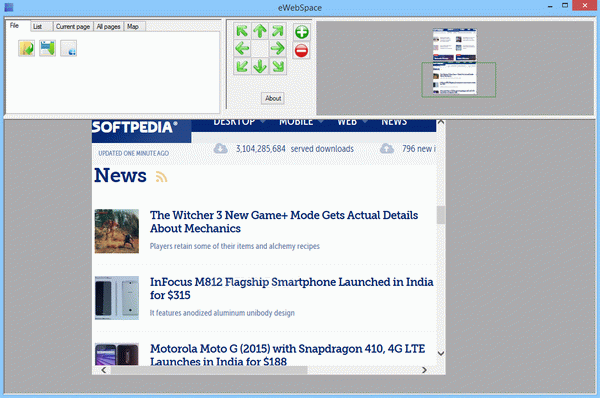Open the InFocus M812 Flagship Smartphone article

(291, 289)
